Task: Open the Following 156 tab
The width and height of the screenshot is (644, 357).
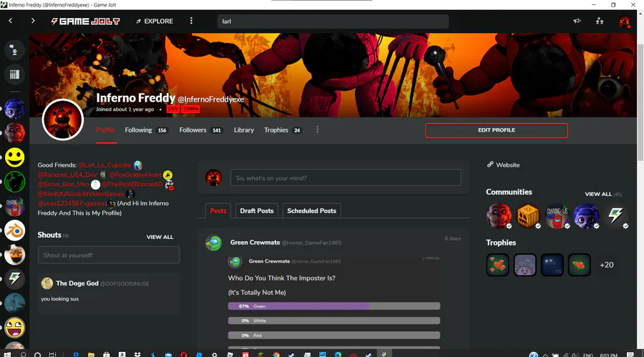Action: [146, 129]
